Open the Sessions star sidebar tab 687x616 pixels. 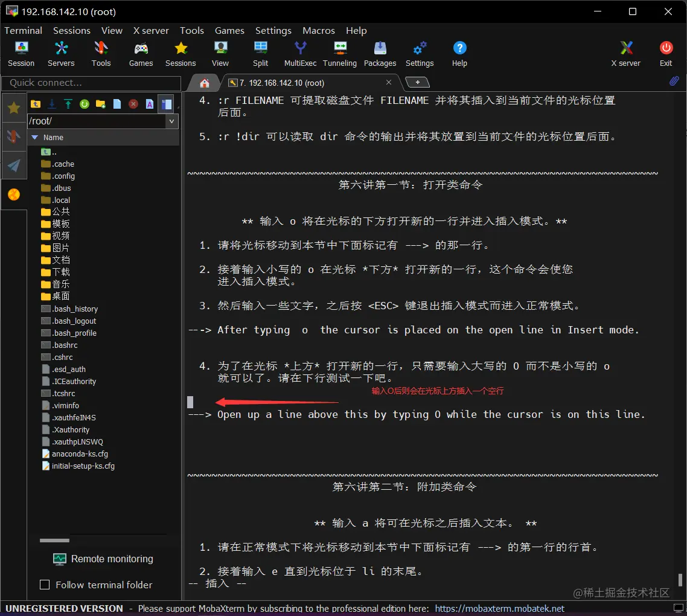click(x=14, y=107)
